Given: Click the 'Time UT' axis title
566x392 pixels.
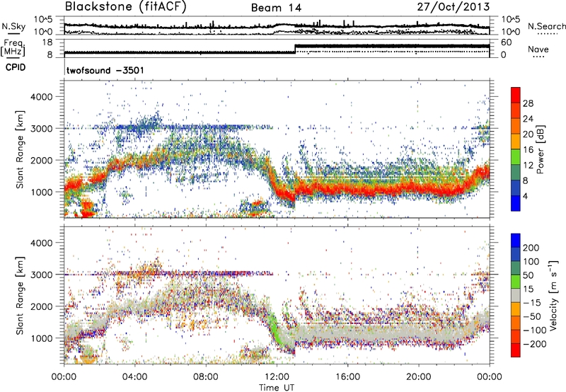Looking at the screenshot, I should click(277, 388).
